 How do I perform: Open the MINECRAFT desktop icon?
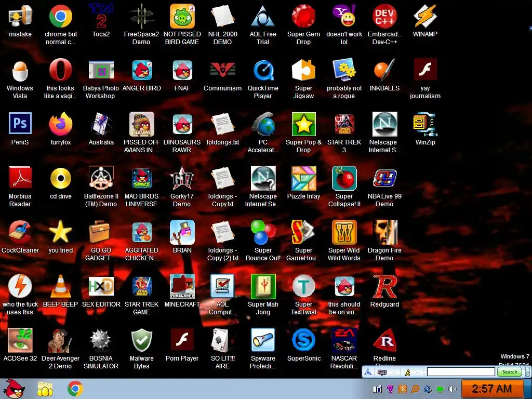(182, 286)
